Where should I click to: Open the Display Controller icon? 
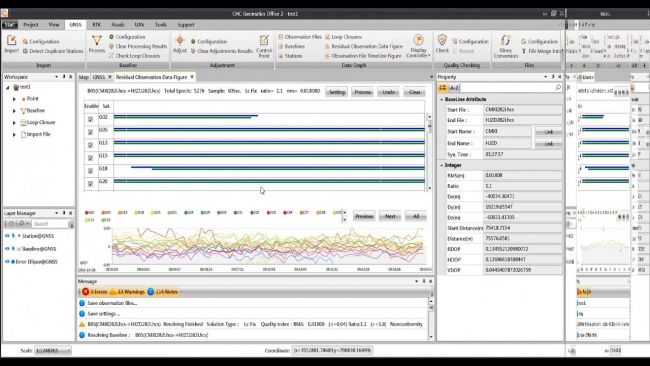pyautogui.click(x=419, y=40)
